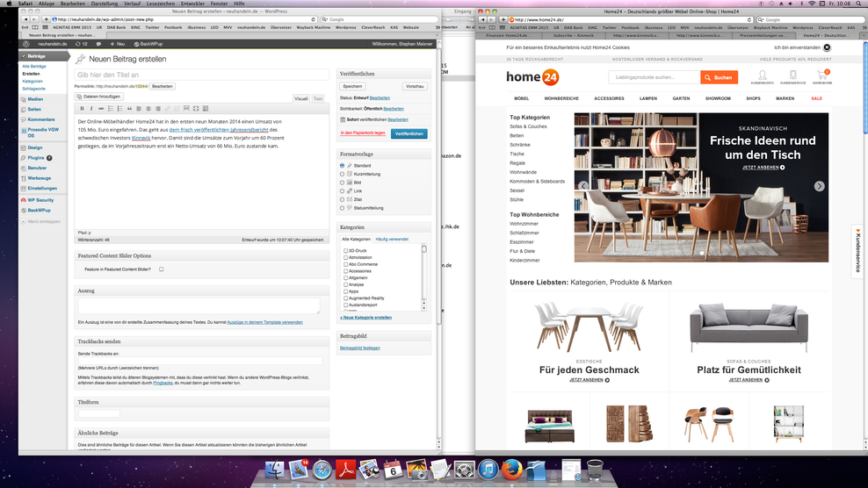The image size is (868, 488).
Task: Edit the Sofort publish time via Bearbeiten
Action: (398, 119)
